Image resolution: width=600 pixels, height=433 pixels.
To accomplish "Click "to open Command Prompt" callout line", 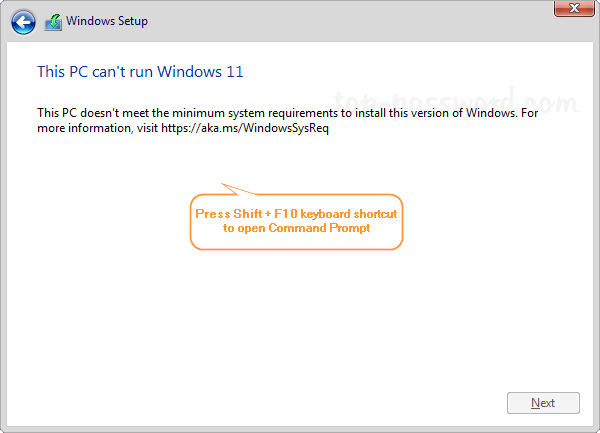I will (296, 228).
